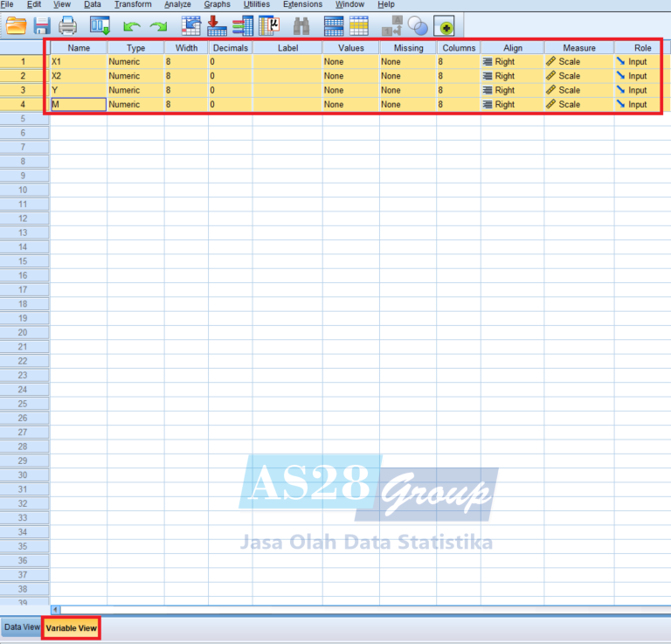Click the Open data document folder icon
This screenshot has height=644, width=671.
pyautogui.click(x=15, y=25)
